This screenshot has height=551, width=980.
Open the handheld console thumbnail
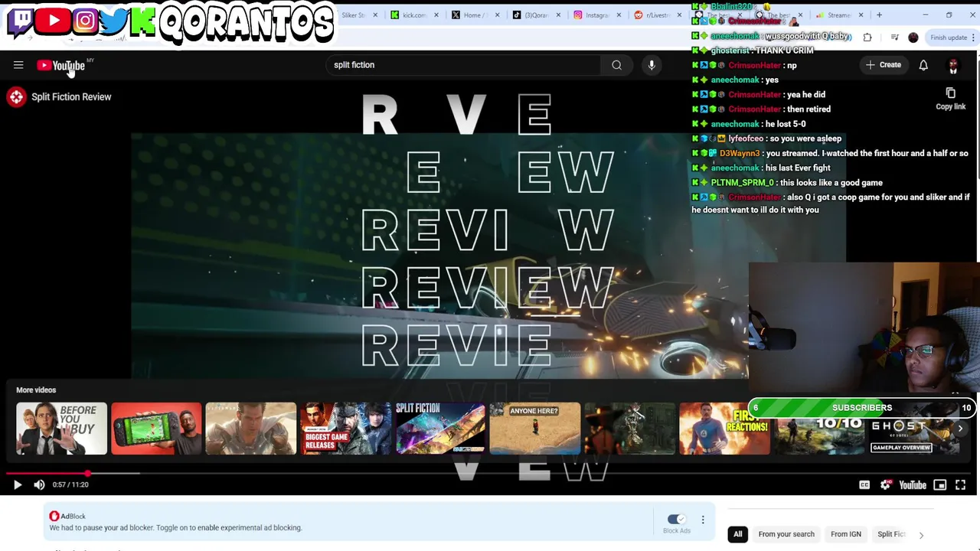click(x=156, y=429)
